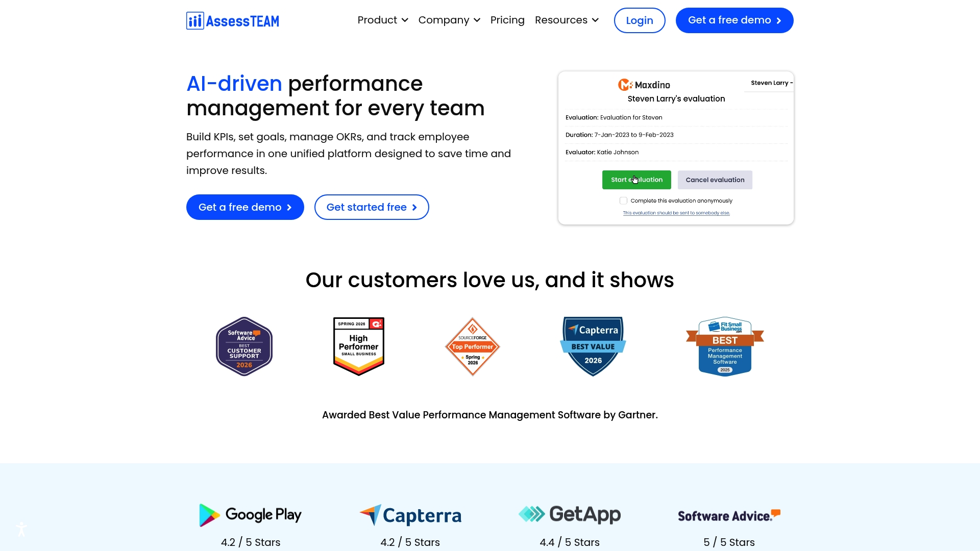Click 'Awarded Best Value Performance Management Software' text

coord(490,415)
